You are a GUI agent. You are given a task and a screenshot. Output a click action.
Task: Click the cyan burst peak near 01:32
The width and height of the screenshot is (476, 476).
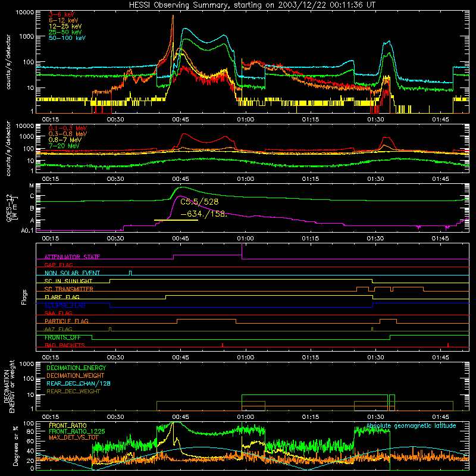point(389,42)
